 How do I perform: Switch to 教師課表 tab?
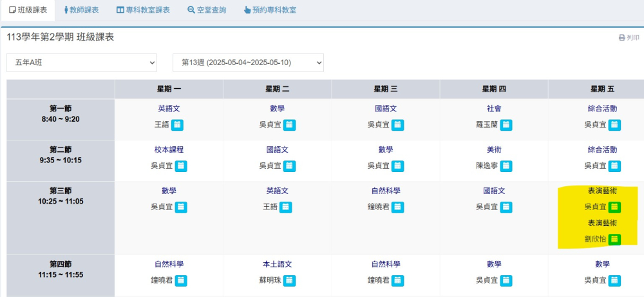tap(81, 10)
